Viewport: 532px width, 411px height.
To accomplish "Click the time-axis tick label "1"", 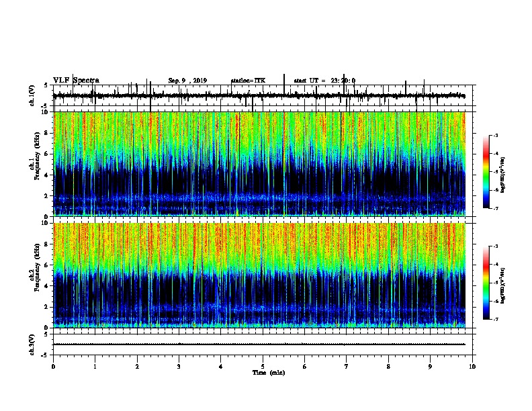I will click(95, 367).
